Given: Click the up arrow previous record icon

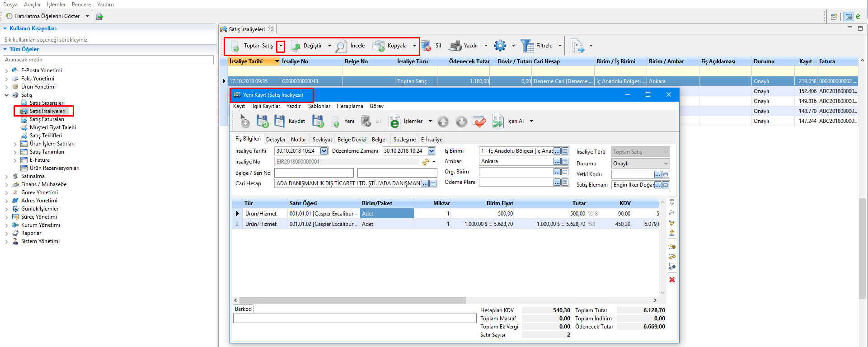Looking at the screenshot, I should tap(443, 121).
